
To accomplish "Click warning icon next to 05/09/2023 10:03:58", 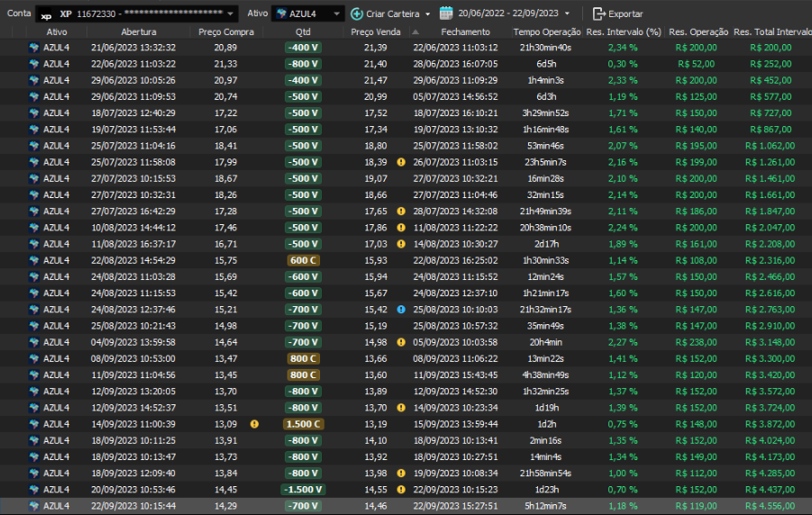I will (401, 342).
